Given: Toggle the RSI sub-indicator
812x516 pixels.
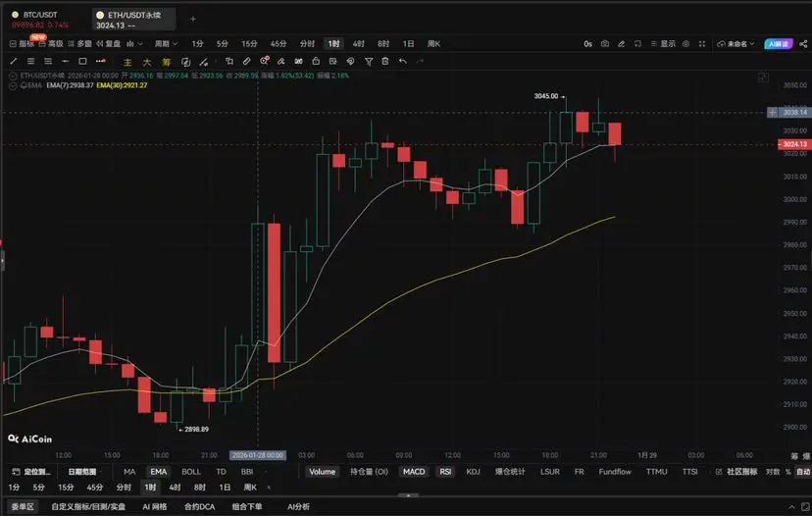Looking at the screenshot, I should click(445, 472).
